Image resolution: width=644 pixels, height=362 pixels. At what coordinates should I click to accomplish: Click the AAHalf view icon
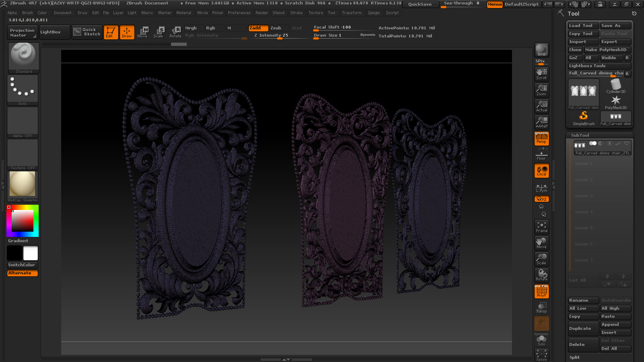pyautogui.click(x=541, y=122)
